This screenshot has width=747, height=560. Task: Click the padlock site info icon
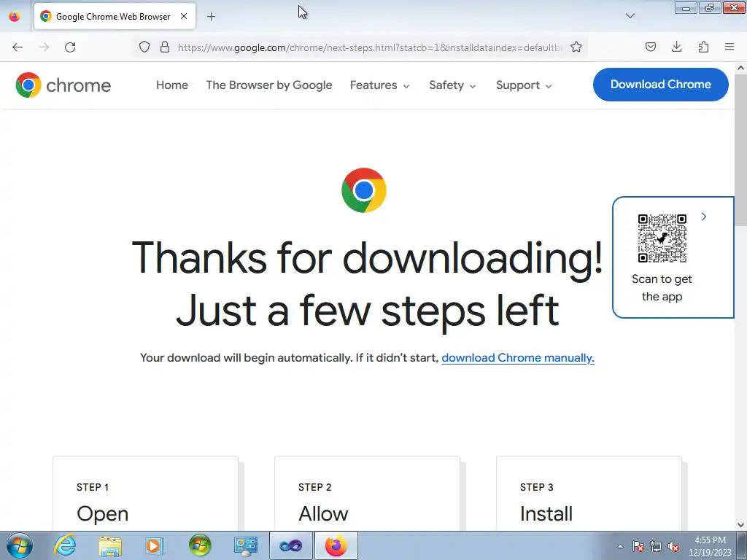(x=165, y=47)
